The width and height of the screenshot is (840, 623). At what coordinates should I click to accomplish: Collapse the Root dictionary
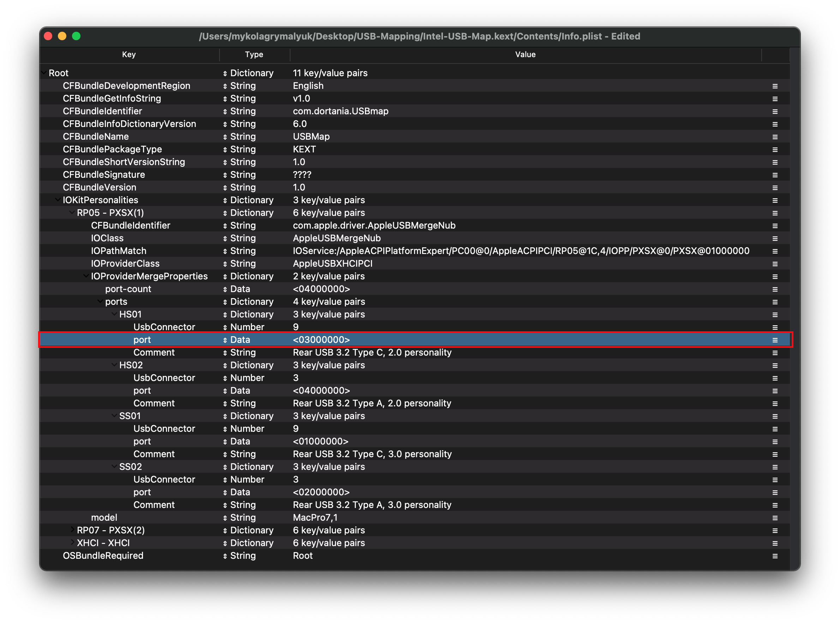tap(44, 73)
